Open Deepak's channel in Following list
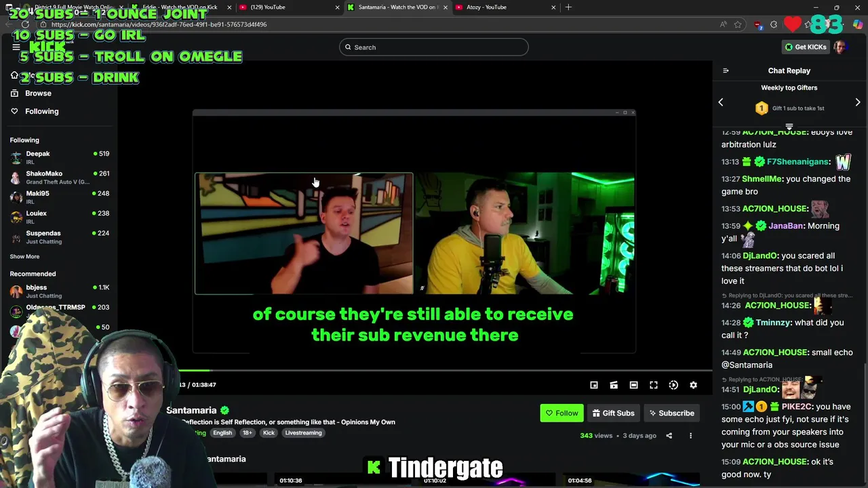The width and height of the screenshot is (868, 488). [x=60, y=157]
